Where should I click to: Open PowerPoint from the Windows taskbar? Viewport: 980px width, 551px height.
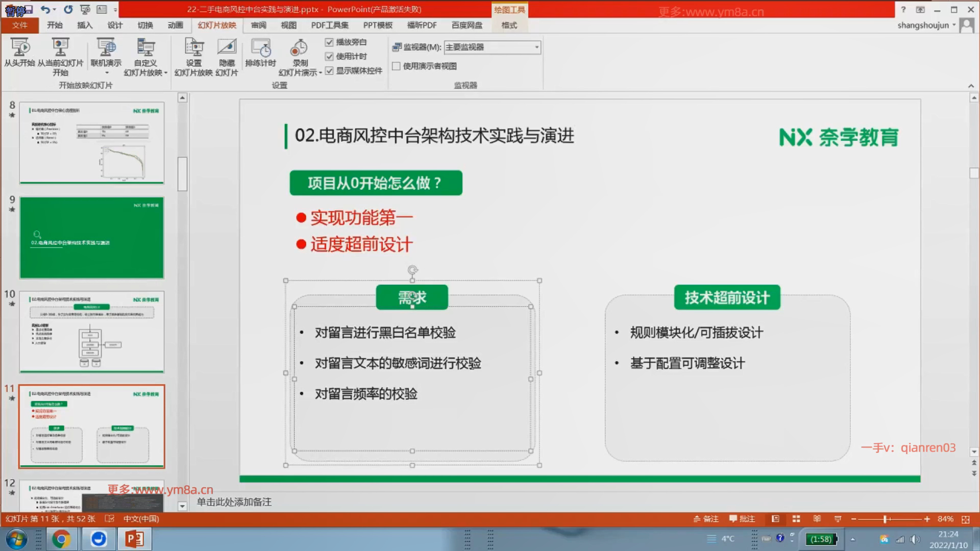pyautogui.click(x=135, y=539)
